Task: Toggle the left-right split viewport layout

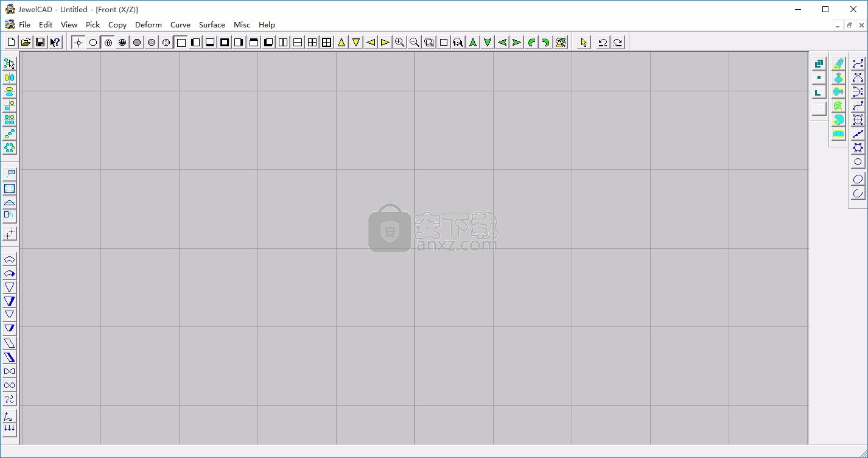Action: pyautogui.click(x=283, y=42)
